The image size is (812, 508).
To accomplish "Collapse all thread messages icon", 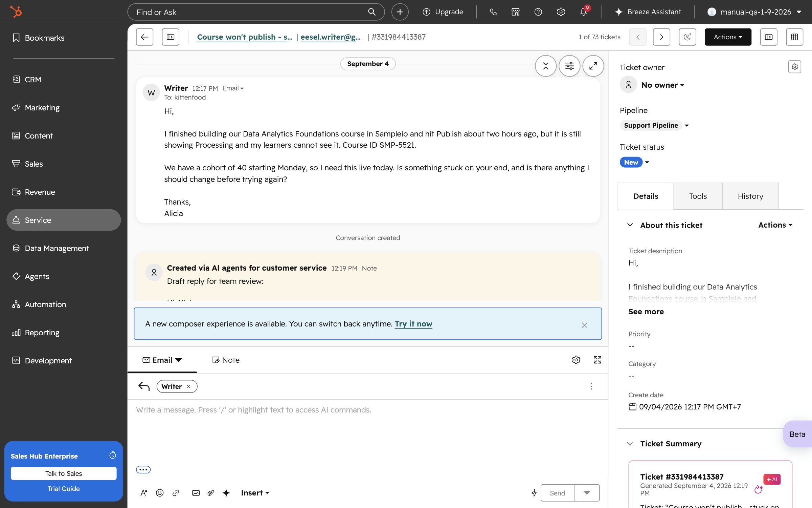I will pos(546,66).
